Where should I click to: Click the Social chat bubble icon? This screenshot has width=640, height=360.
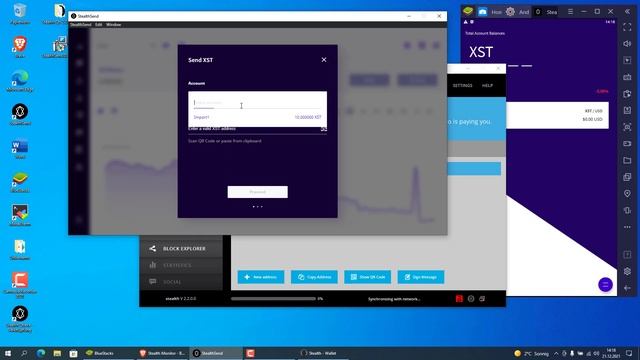(x=153, y=282)
